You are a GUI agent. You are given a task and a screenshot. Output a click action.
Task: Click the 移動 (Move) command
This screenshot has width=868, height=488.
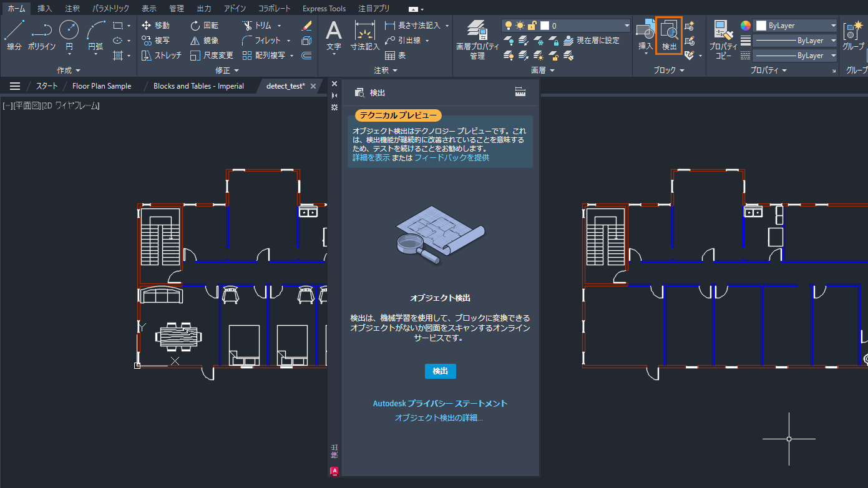coord(155,26)
